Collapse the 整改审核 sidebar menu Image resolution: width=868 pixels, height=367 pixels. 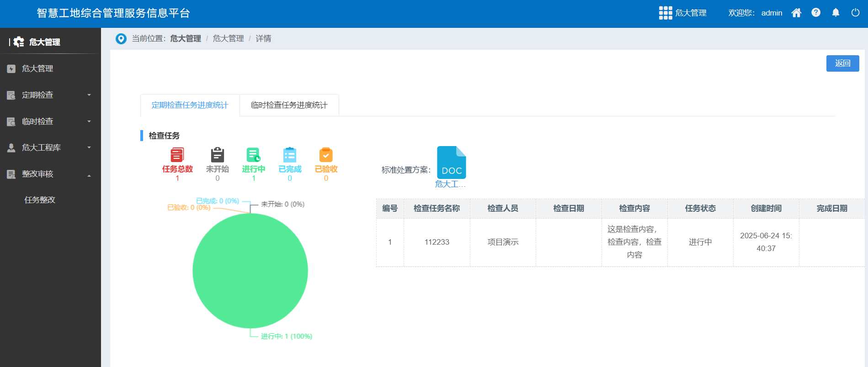[x=50, y=174]
